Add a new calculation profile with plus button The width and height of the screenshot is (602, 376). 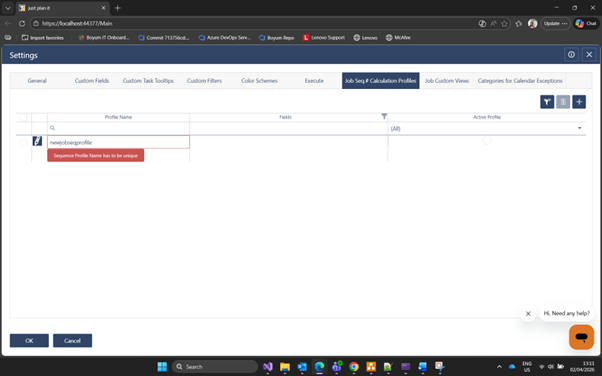[579, 102]
